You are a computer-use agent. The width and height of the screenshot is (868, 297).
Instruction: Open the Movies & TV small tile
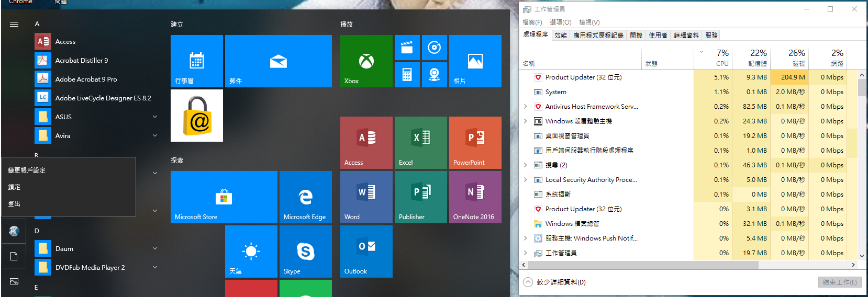click(x=407, y=48)
